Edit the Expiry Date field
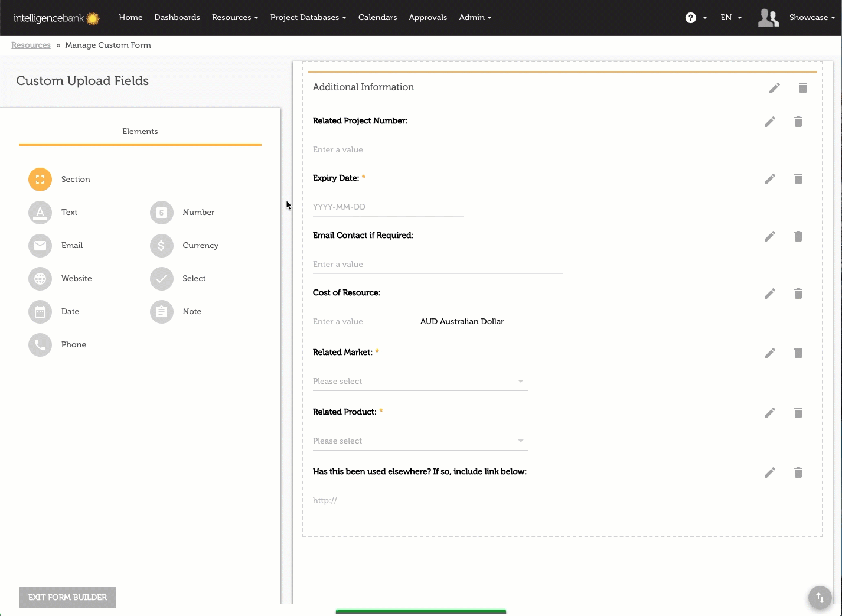This screenshot has width=842, height=616. pyautogui.click(x=769, y=179)
